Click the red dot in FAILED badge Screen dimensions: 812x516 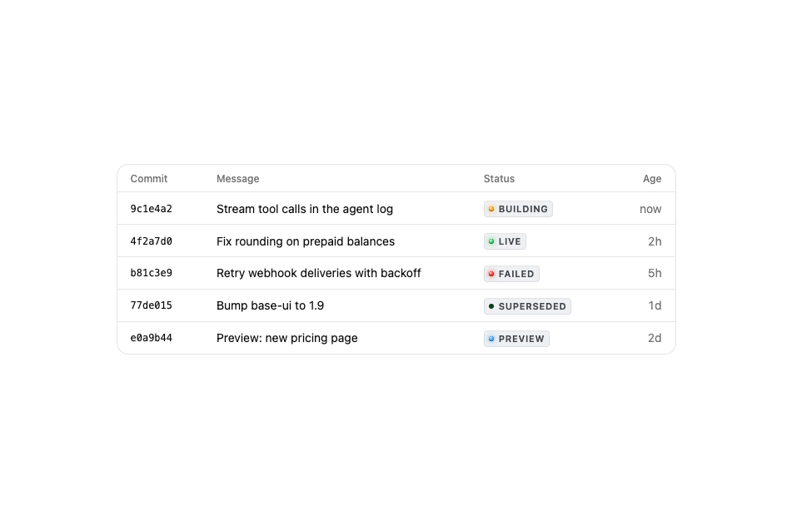[491, 274]
